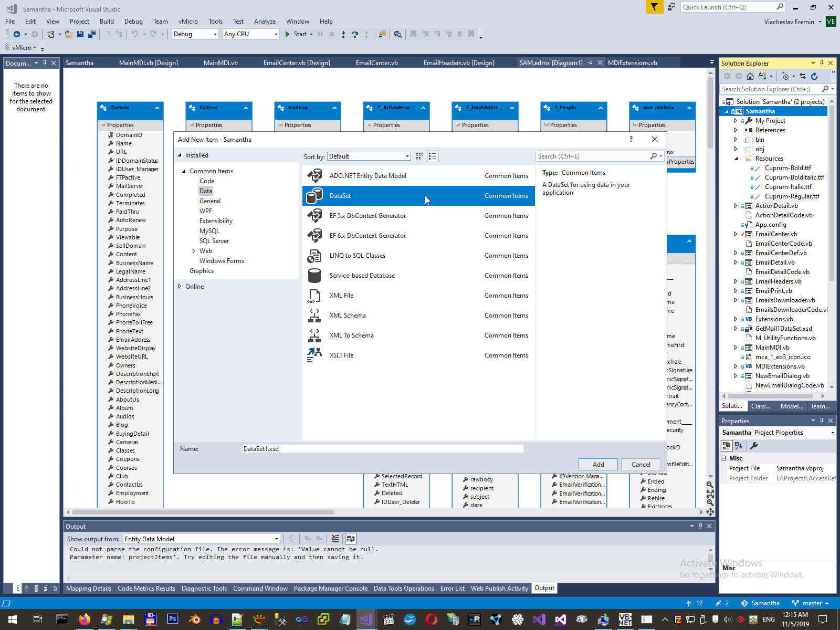Open Property Pages wrench in Properties panel

[754, 446]
